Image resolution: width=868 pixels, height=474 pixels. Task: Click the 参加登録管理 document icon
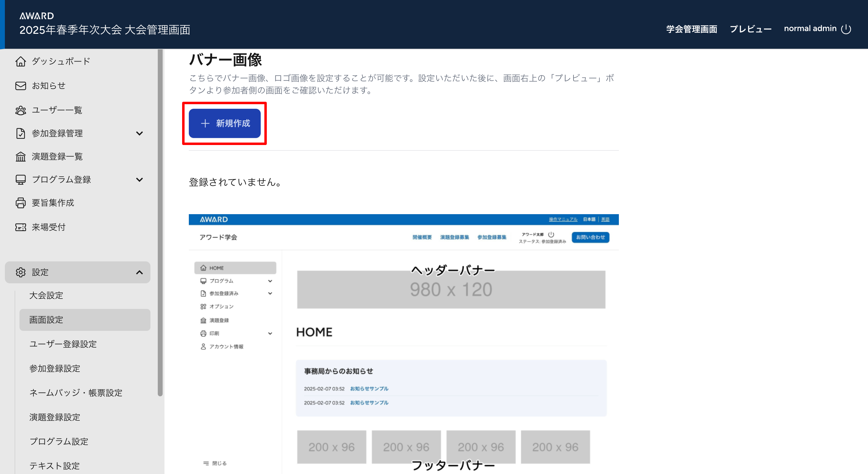(20, 133)
